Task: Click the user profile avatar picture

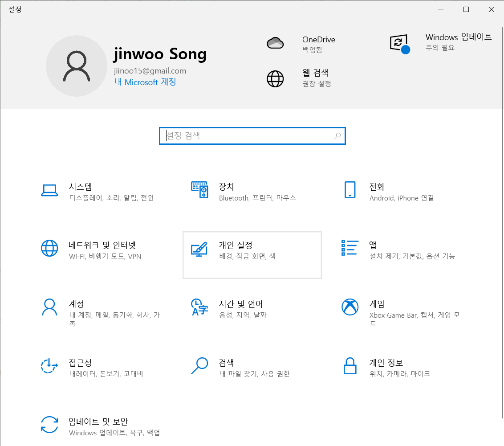Action: [x=77, y=66]
